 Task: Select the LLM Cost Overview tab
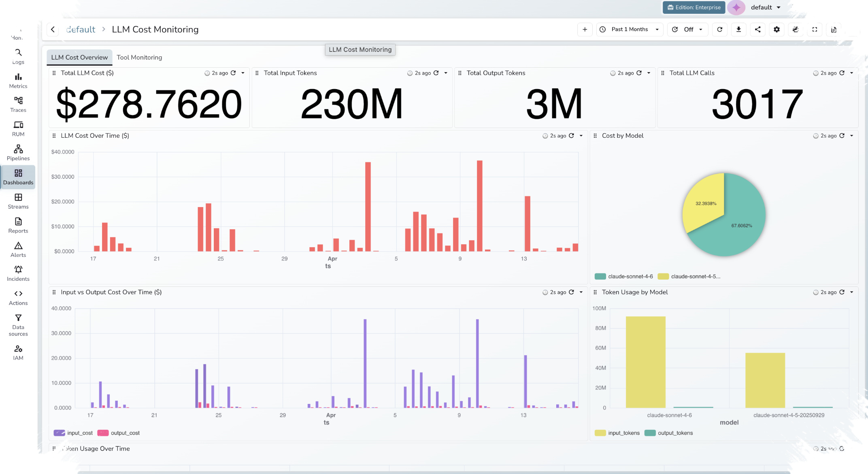tap(79, 57)
